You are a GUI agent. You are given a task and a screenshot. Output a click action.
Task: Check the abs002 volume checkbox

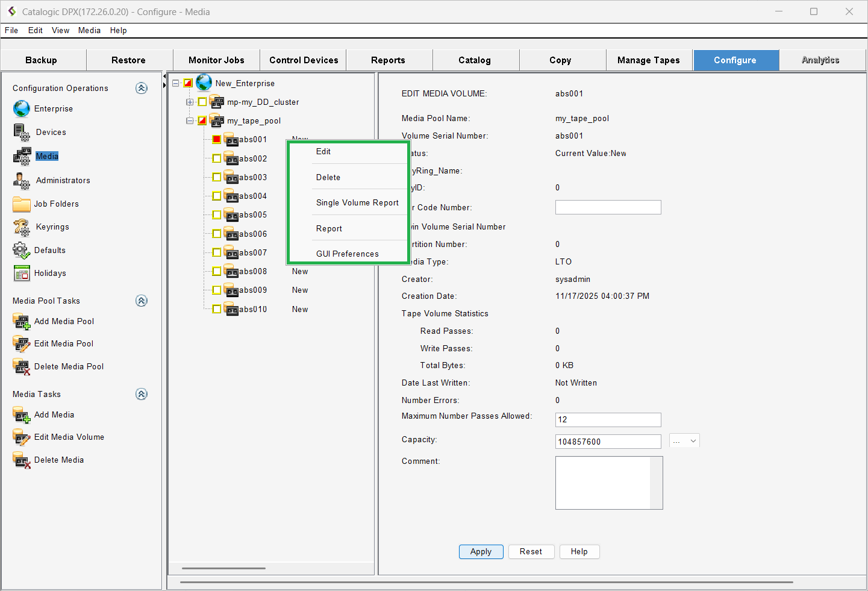point(217,158)
